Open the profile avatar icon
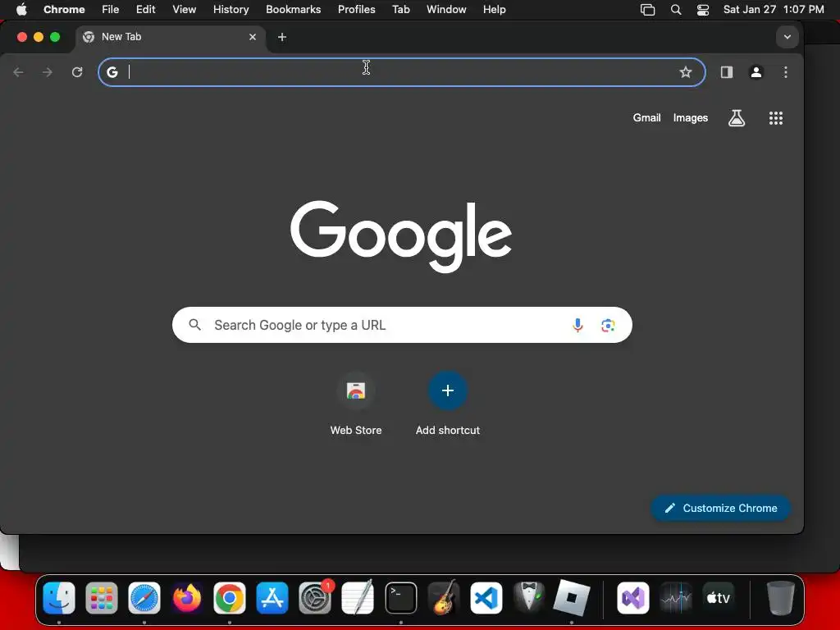 tap(756, 72)
